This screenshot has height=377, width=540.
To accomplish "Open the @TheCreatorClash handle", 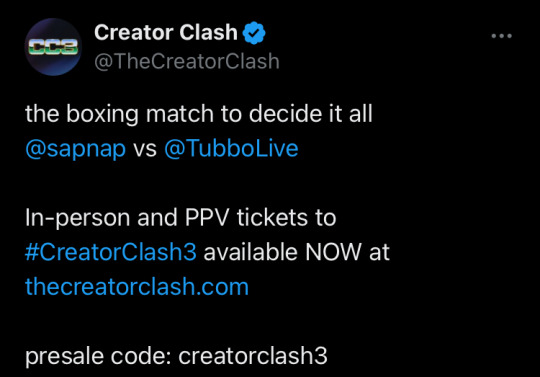I will [x=187, y=61].
